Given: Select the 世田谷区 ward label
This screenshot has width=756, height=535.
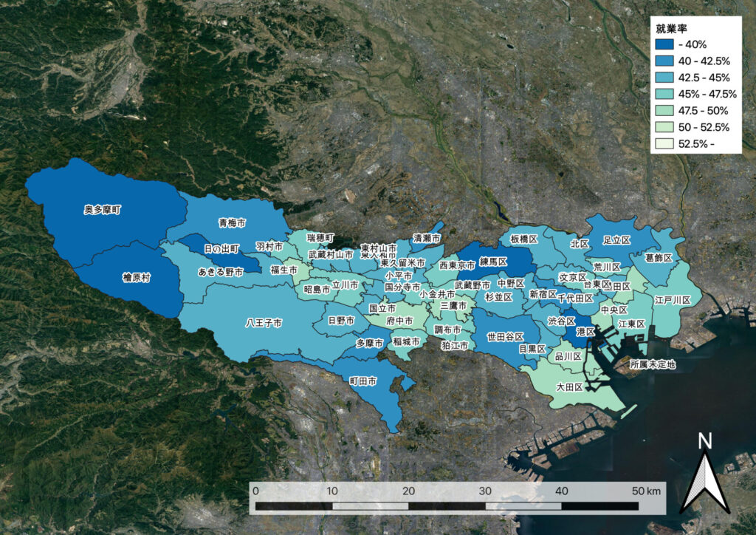Looking at the screenshot, I should [x=505, y=337].
